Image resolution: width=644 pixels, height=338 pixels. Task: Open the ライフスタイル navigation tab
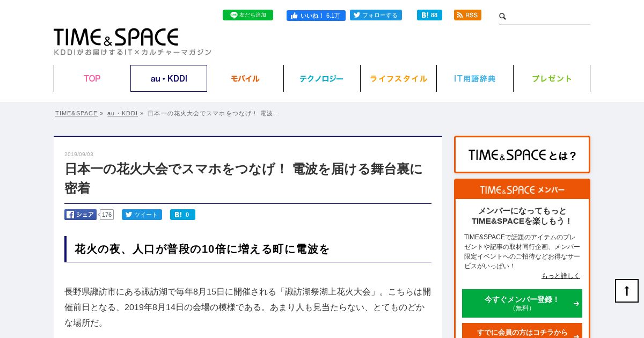pos(398,78)
